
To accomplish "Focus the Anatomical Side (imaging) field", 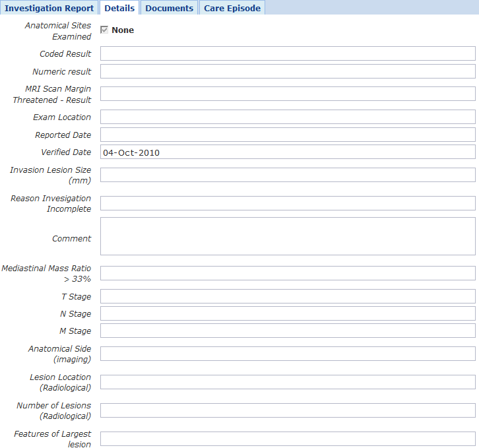I will 288,354.
